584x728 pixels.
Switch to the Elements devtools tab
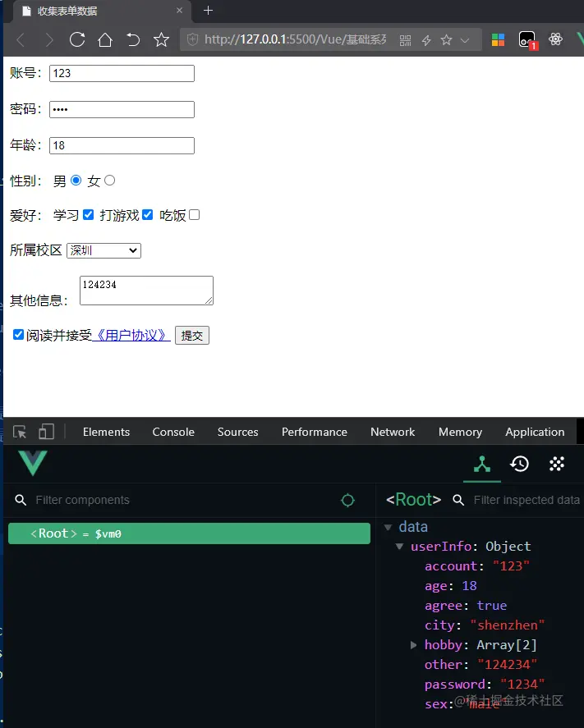(107, 432)
